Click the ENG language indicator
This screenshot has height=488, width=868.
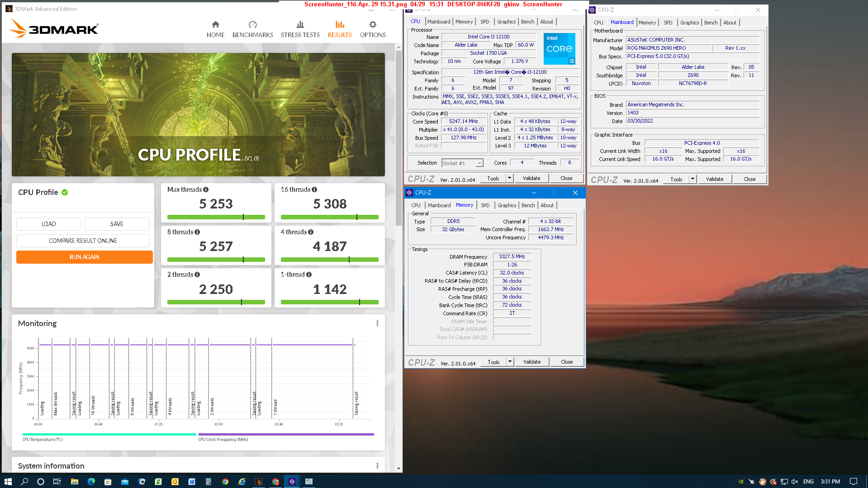coord(808,482)
